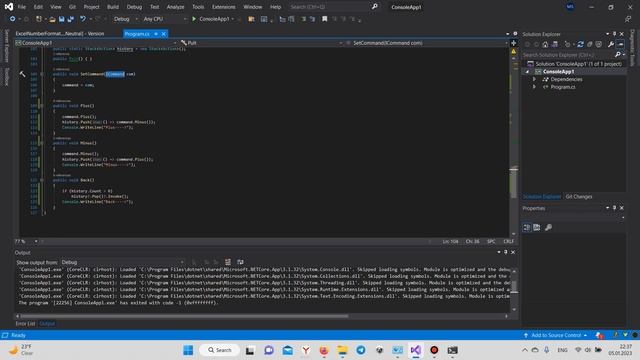The width and height of the screenshot is (640, 360).
Task: Click the Increase Indent toolbar icon
Action: [291, 19]
